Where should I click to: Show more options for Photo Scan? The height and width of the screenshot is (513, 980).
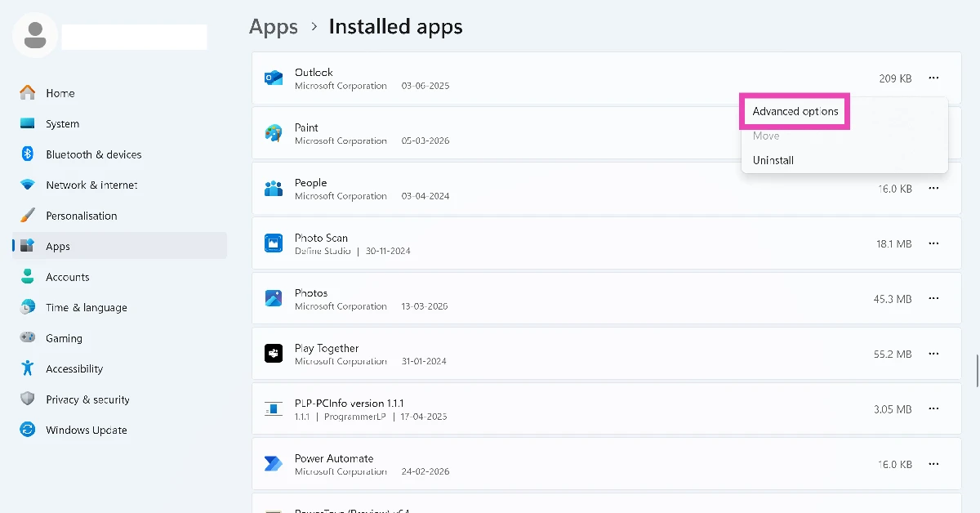tap(933, 243)
